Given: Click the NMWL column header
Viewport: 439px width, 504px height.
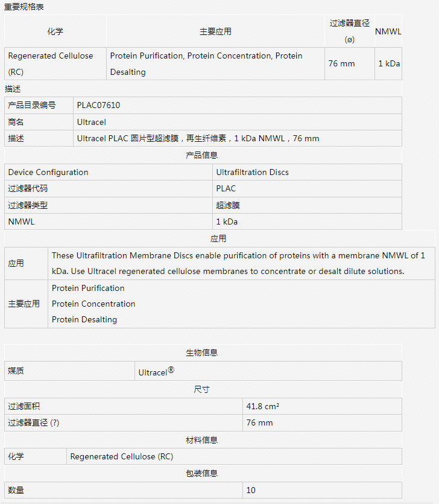Looking at the screenshot, I should [388, 31].
